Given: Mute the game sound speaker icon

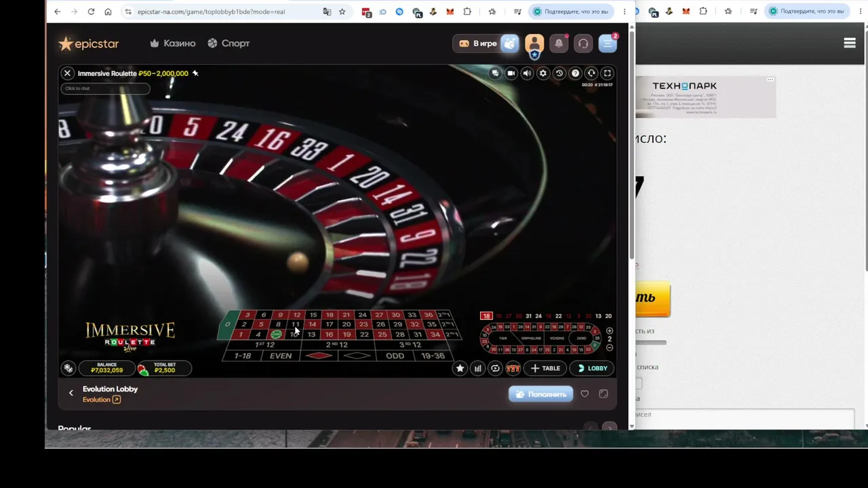Looking at the screenshot, I should (x=527, y=73).
